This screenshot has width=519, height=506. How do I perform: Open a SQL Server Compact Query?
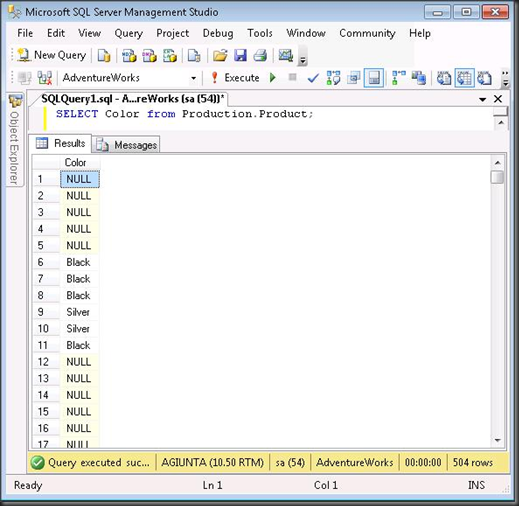click(x=194, y=55)
